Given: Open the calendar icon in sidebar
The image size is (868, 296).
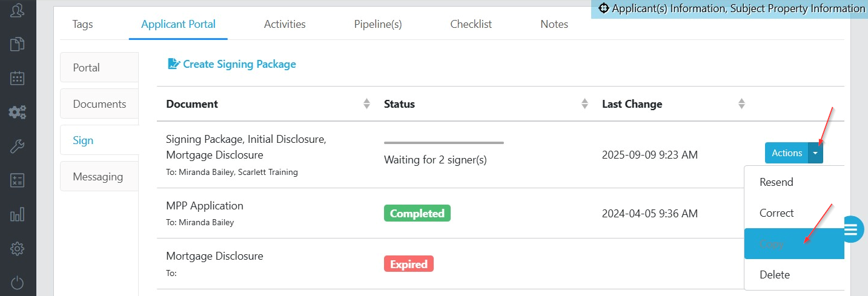Looking at the screenshot, I should [x=18, y=78].
